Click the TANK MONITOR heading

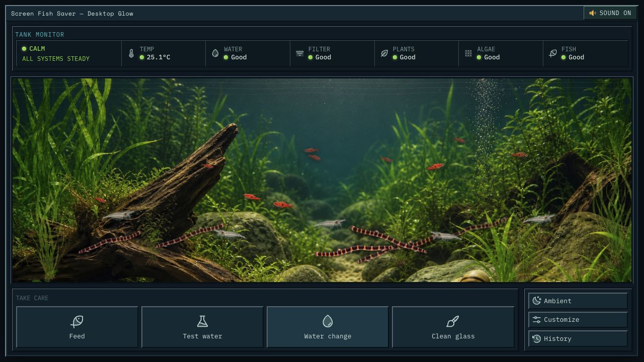[40, 35]
